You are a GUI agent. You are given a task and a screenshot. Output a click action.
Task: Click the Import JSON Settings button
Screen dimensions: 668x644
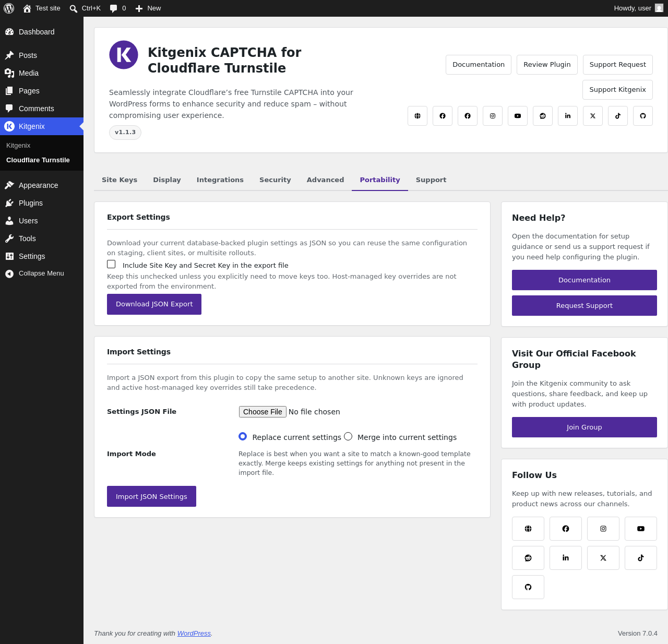[x=151, y=496]
